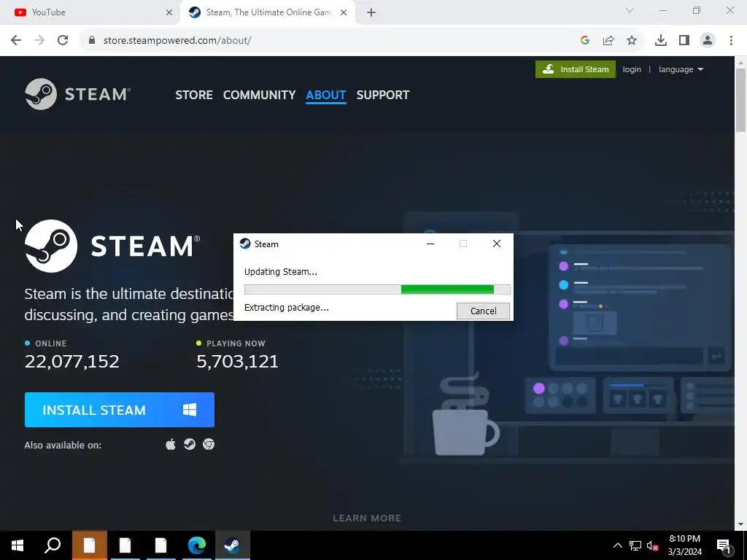Viewport: 747px width, 560px height.
Task: Switch to the Steam browser tab
Action: [268, 12]
